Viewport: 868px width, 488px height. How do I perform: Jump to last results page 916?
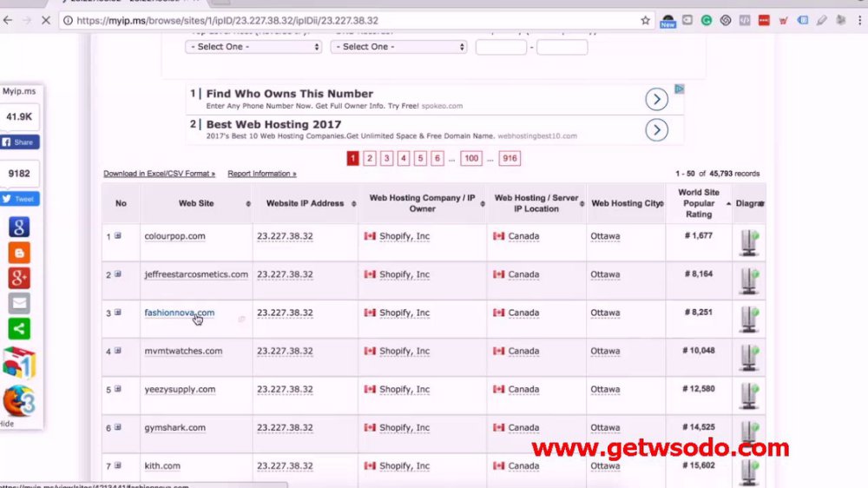[510, 158]
